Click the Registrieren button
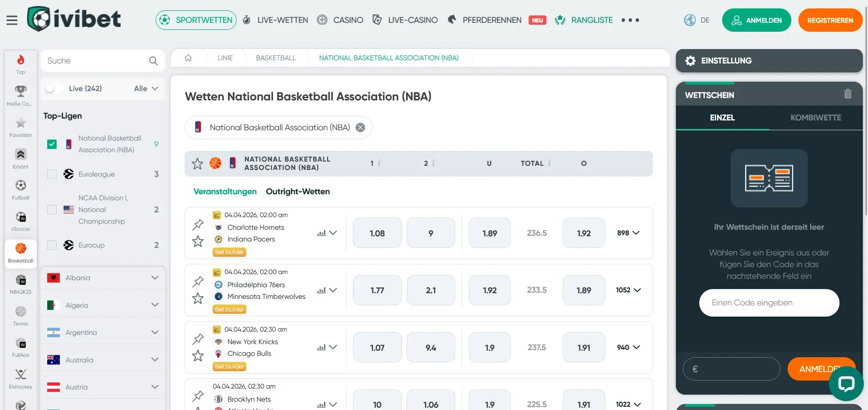Image resolution: width=868 pixels, height=410 pixels. [830, 20]
